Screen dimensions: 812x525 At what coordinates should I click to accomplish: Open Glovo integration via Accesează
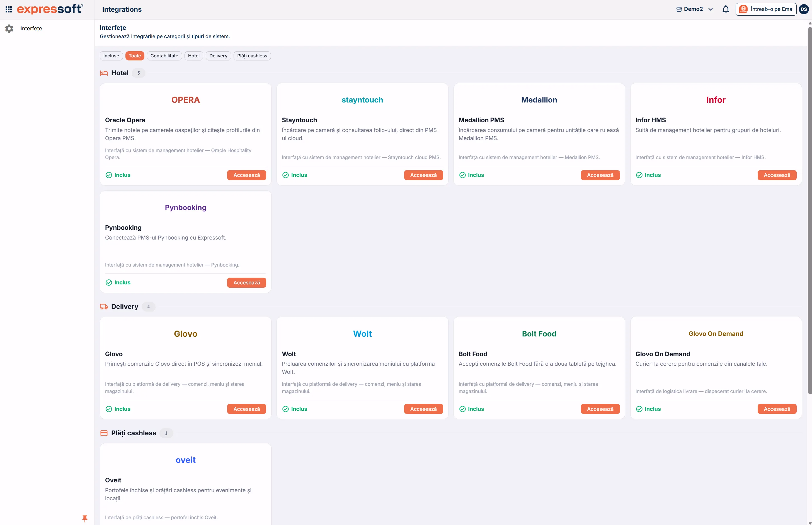[247, 409]
